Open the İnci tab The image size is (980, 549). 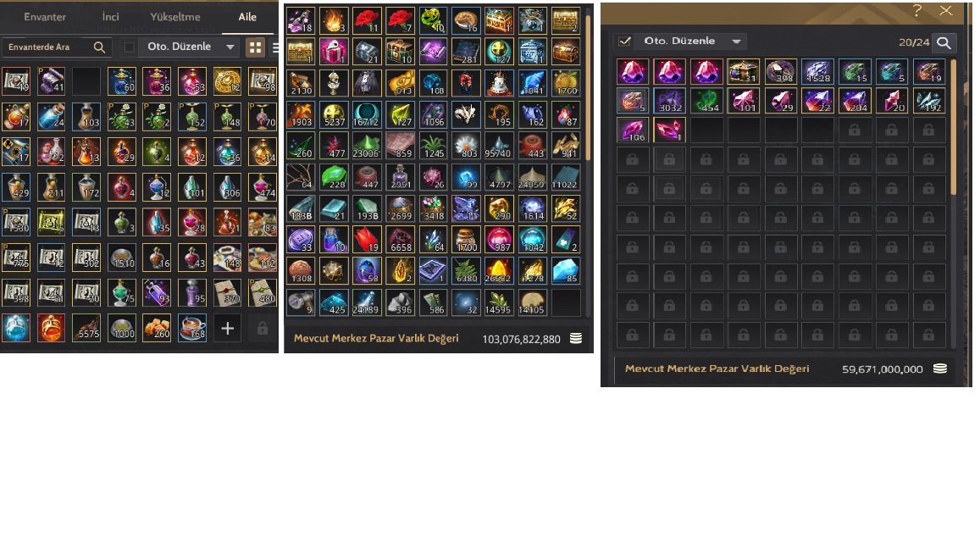coord(110,17)
